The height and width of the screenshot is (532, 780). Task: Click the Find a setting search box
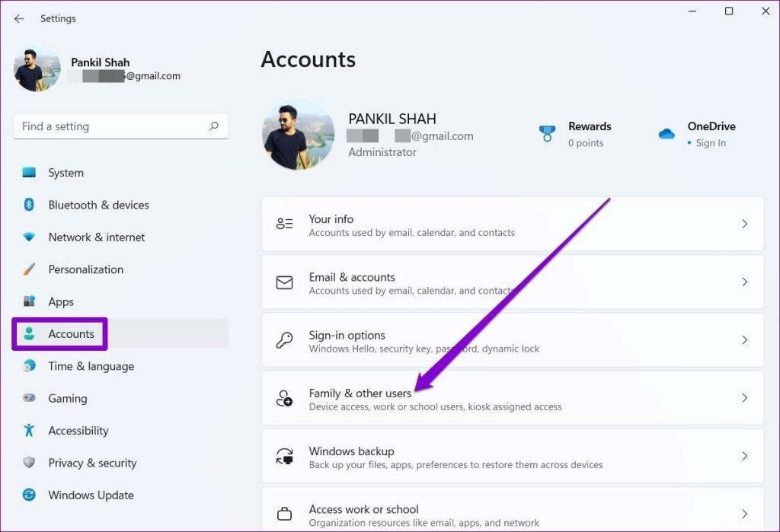(110, 126)
